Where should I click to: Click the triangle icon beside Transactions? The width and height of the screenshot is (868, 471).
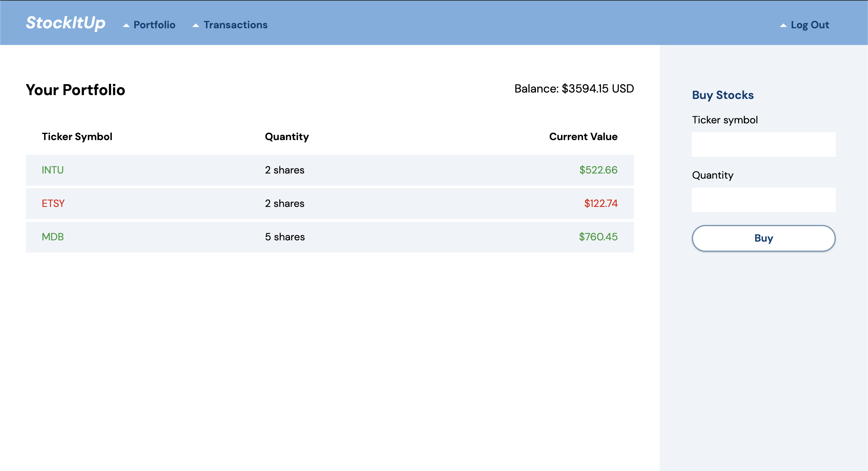click(196, 25)
